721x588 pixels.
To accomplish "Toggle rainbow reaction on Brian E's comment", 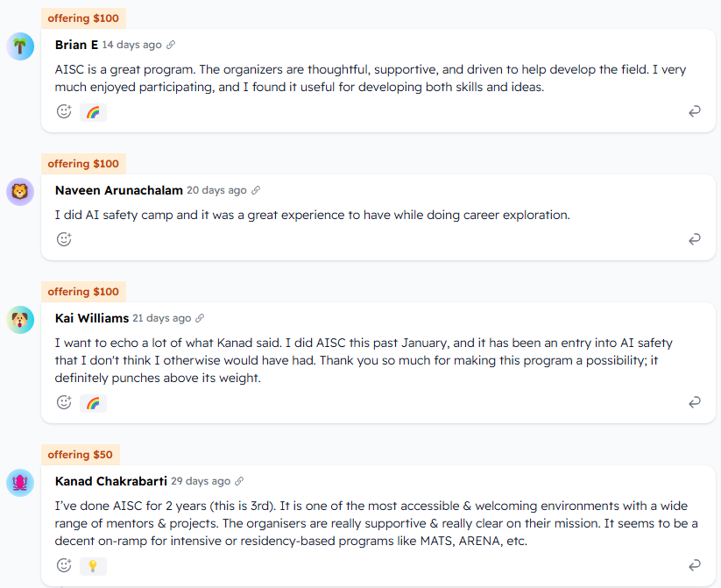I will pos(93,112).
